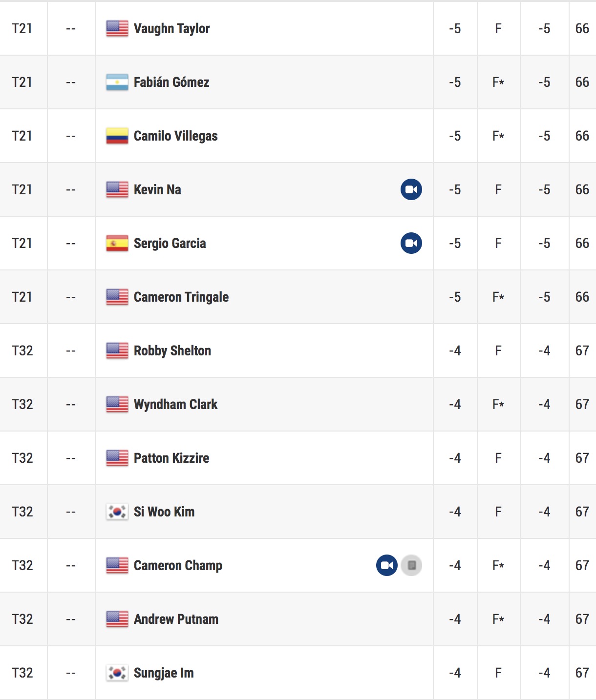Screen dimensions: 596x700
Task: Play Sergio Garcia's video highlights icon
Action: pos(411,243)
